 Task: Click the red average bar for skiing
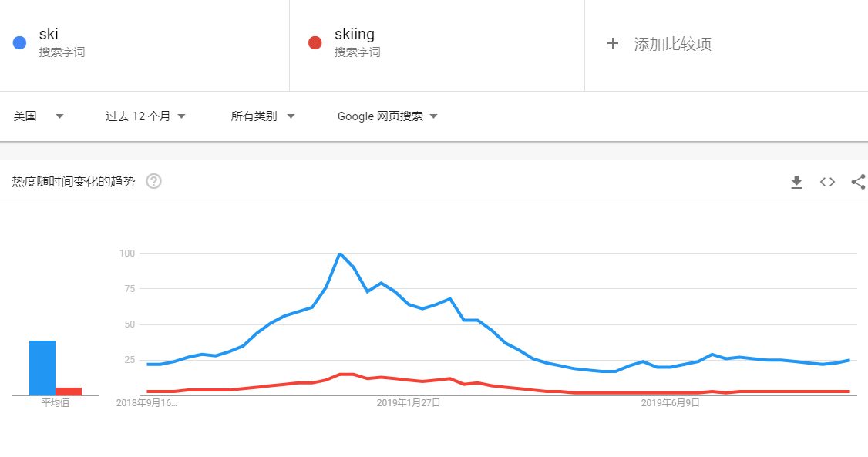pos(69,391)
